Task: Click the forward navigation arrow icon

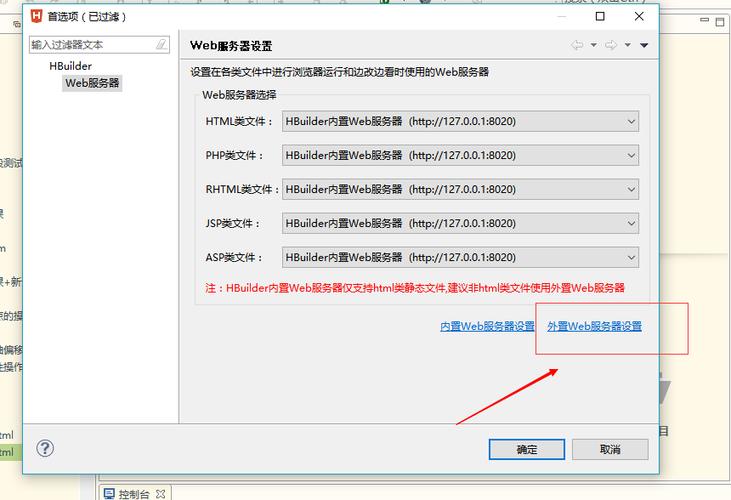Action: point(611,45)
